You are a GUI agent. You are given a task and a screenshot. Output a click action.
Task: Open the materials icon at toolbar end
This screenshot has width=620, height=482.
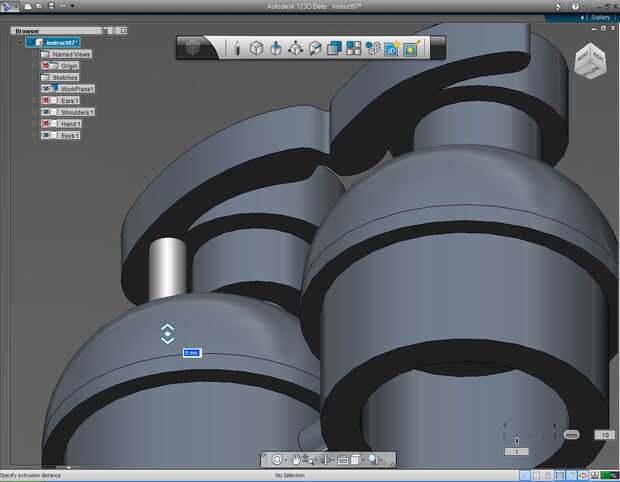[411, 48]
